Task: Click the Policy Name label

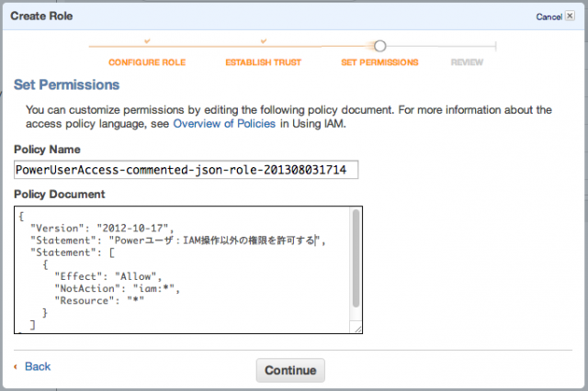Action: (x=47, y=150)
